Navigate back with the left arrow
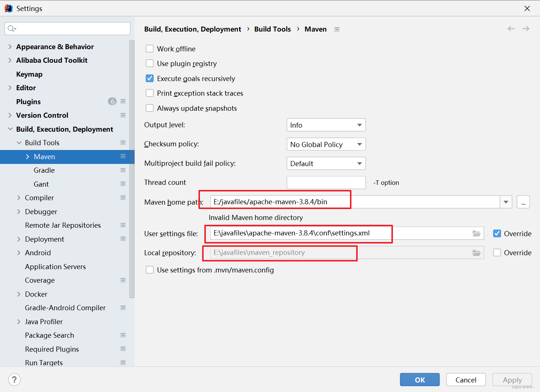Image resolution: width=540 pixels, height=392 pixels. 511,29
